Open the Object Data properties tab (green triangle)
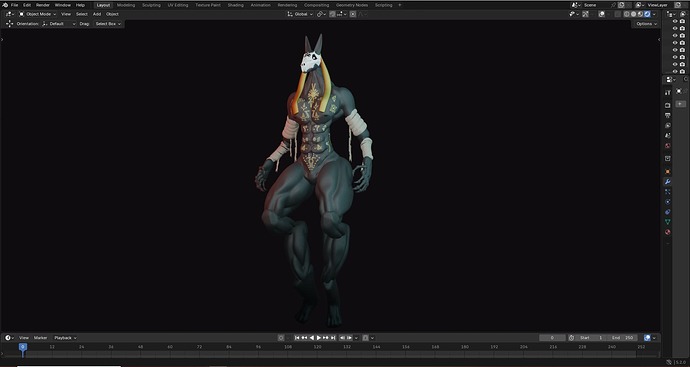This screenshot has height=367, width=690. pyautogui.click(x=668, y=222)
